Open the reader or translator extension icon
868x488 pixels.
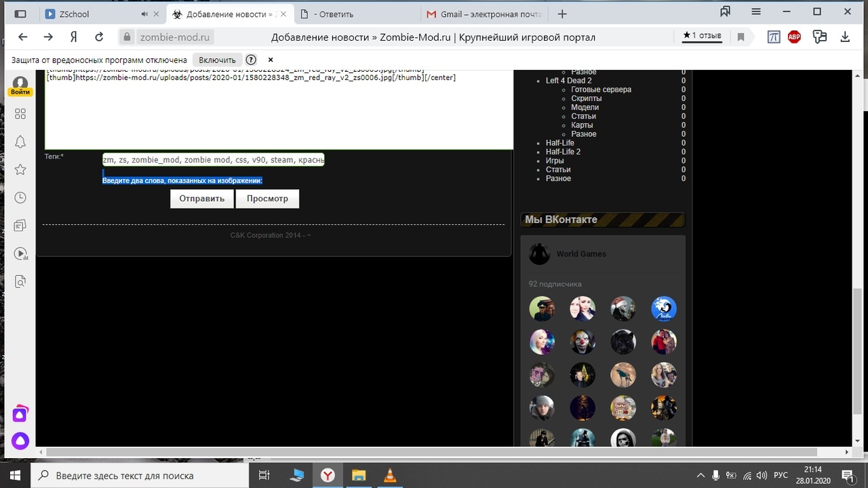pyautogui.click(x=774, y=37)
